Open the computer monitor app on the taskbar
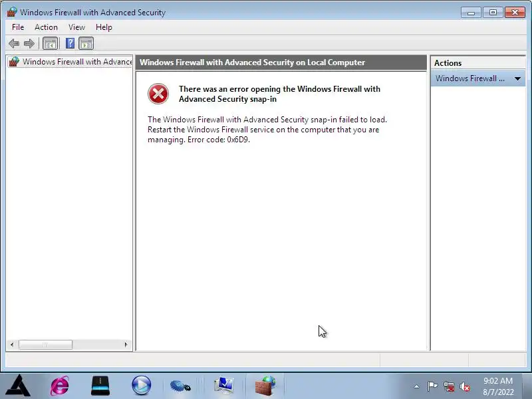This screenshot has height=399, width=532. pos(223,386)
